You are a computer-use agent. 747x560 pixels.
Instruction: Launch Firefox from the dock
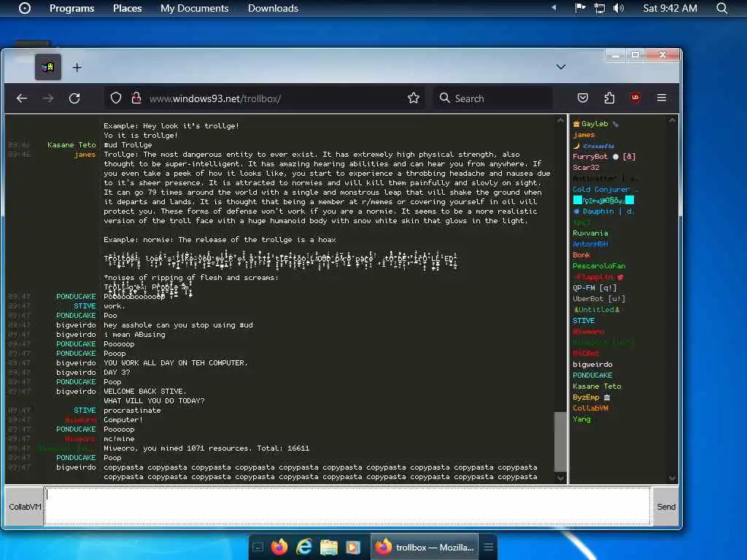click(x=279, y=547)
